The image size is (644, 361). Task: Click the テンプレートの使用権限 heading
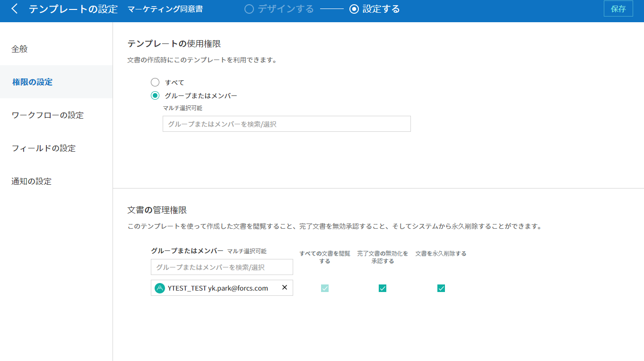pyautogui.click(x=174, y=43)
